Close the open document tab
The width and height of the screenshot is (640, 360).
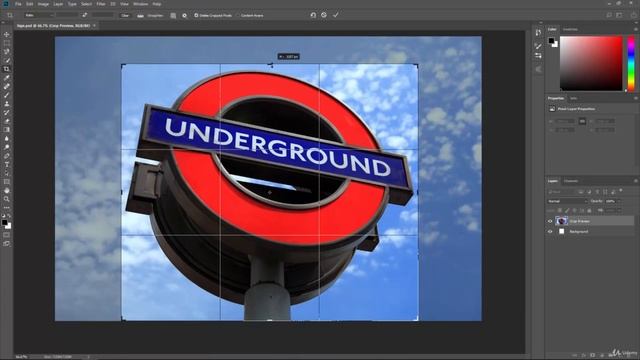coord(95,25)
